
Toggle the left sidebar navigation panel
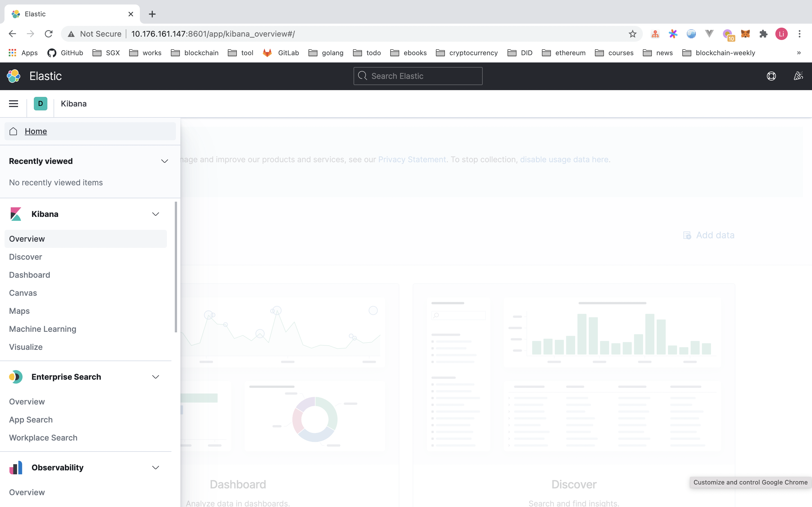click(x=14, y=103)
